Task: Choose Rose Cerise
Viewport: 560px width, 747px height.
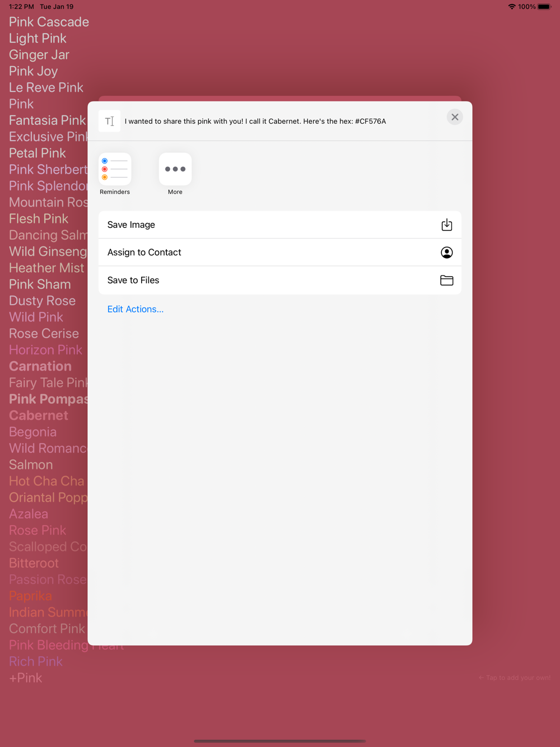Action: tap(44, 333)
